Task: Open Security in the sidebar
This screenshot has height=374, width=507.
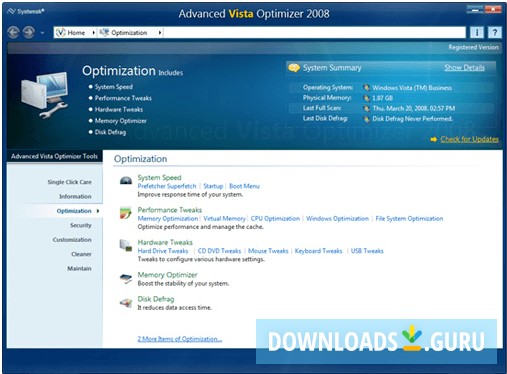Action: (x=81, y=225)
